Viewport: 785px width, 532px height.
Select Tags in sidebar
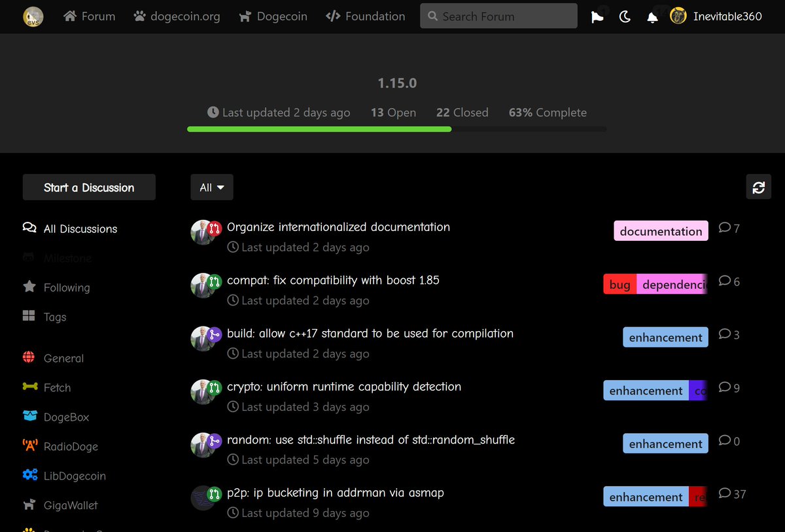(55, 317)
